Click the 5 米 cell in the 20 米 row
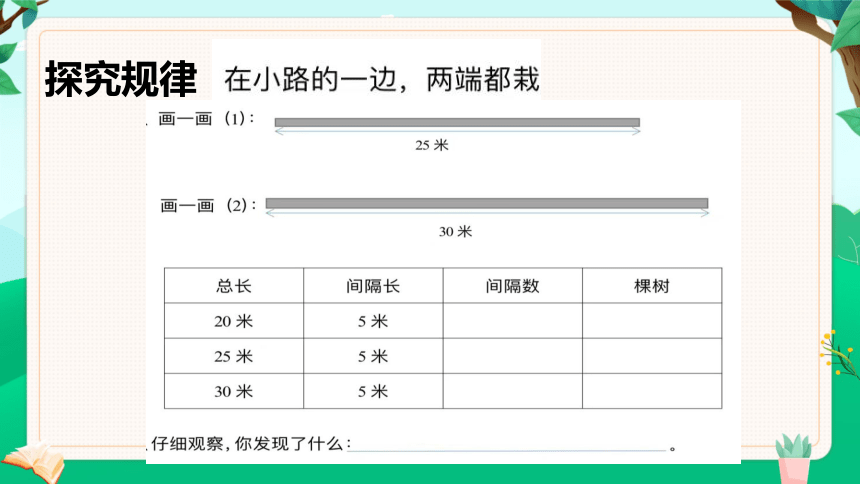The width and height of the screenshot is (860, 484). [373, 320]
